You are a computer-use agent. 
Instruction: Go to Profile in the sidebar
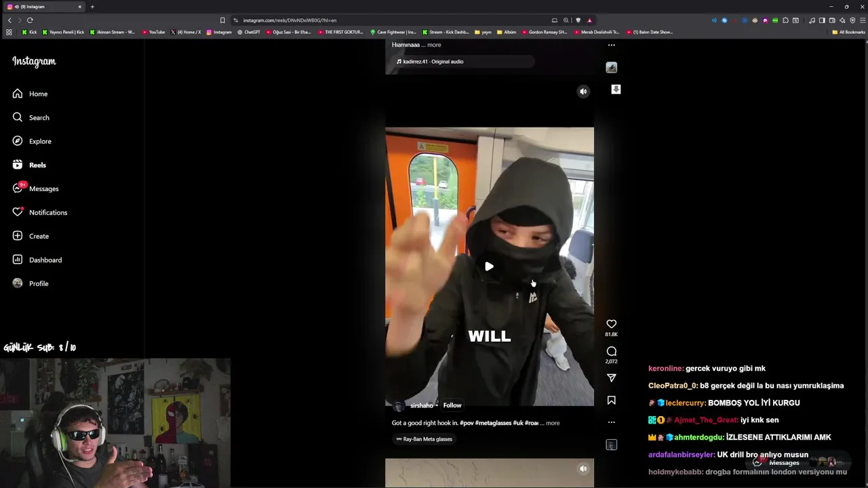pos(31,283)
